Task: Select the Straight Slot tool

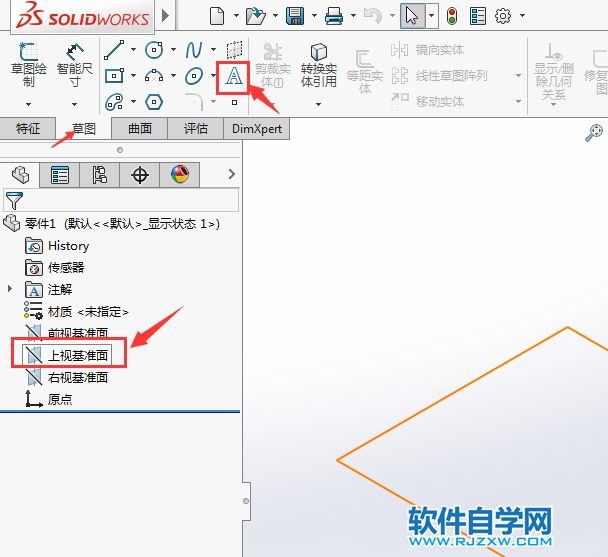Action: click(114, 102)
